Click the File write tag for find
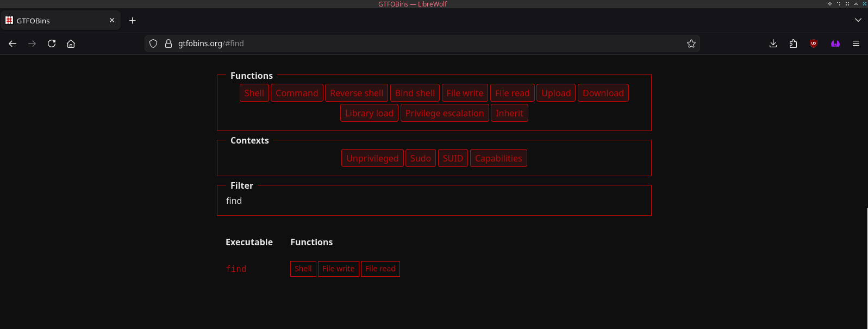The height and width of the screenshot is (329, 868). pyautogui.click(x=338, y=269)
